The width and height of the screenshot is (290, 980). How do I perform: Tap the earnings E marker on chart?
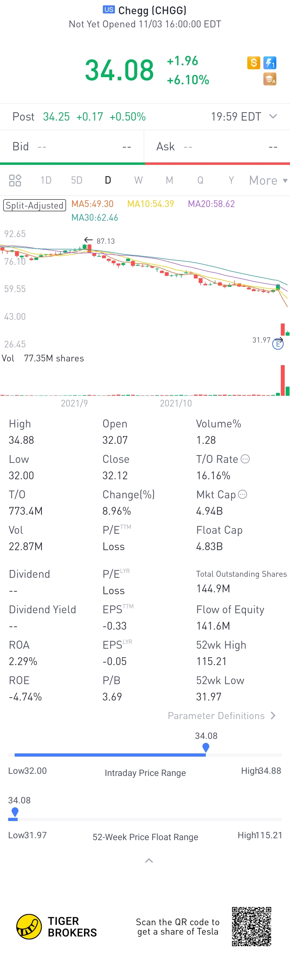[278, 344]
